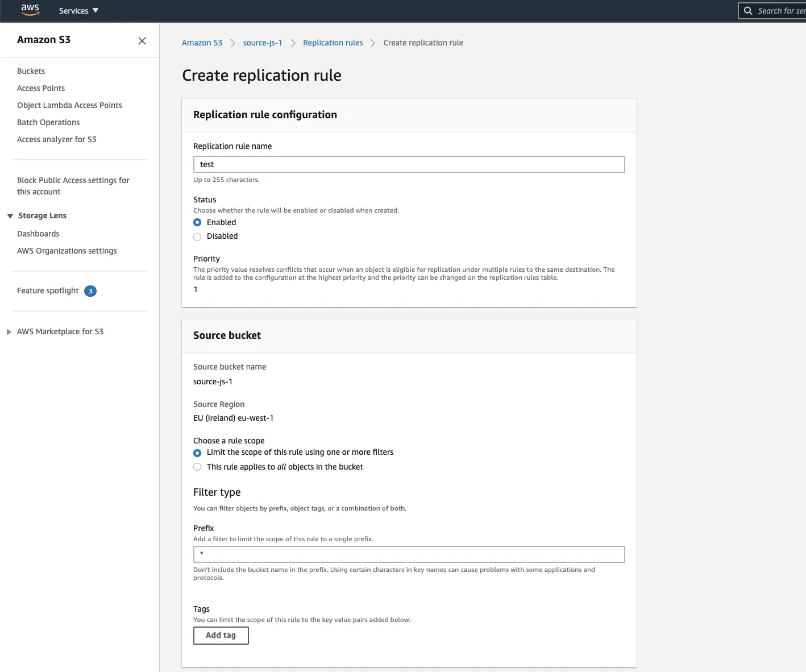Open the Services dropdown menu
This screenshot has height=672, width=806.
click(x=78, y=11)
